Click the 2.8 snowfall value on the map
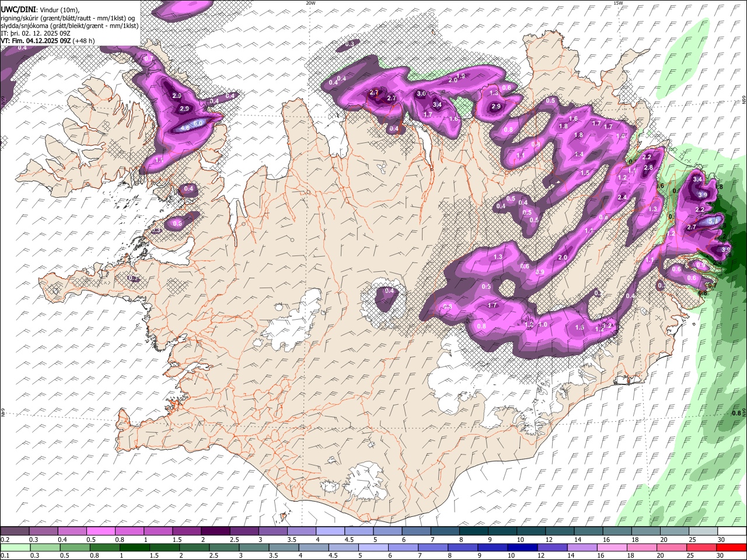Viewport: 747px width, 560px height. [x=648, y=168]
